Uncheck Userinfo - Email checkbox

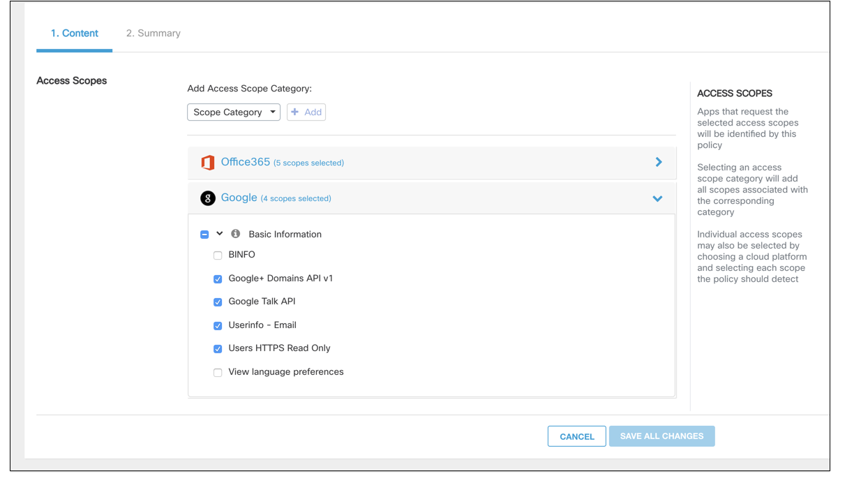click(x=218, y=325)
